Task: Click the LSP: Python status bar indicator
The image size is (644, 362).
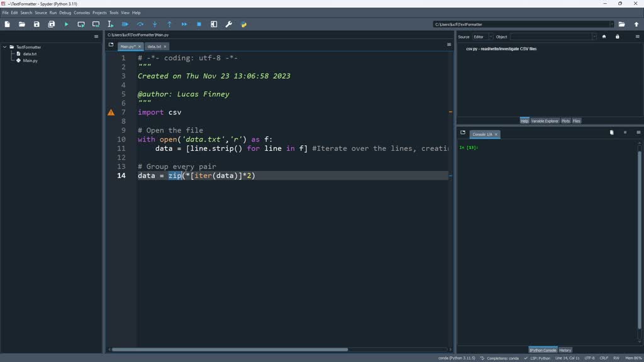Action: point(540,358)
